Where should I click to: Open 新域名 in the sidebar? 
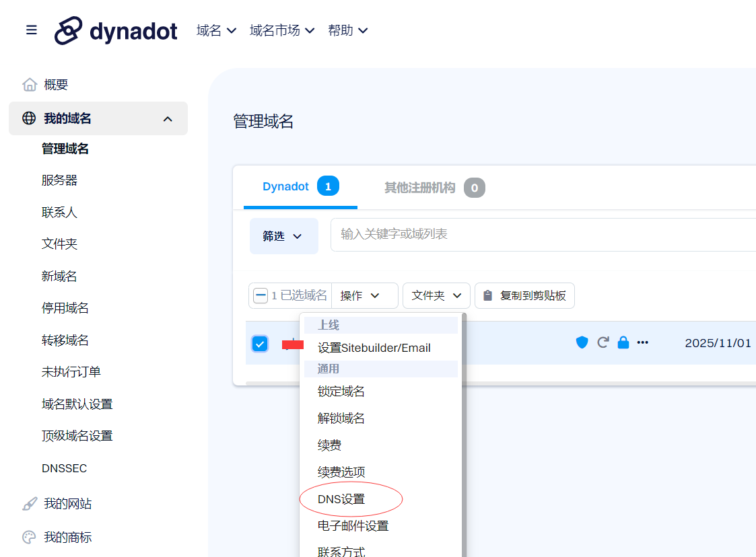point(59,276)
